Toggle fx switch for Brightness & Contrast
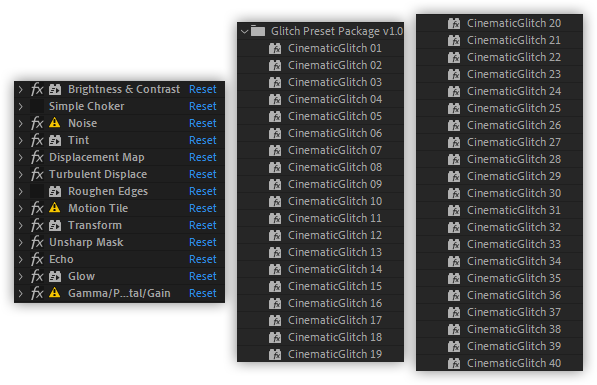 tap(37, 89)
